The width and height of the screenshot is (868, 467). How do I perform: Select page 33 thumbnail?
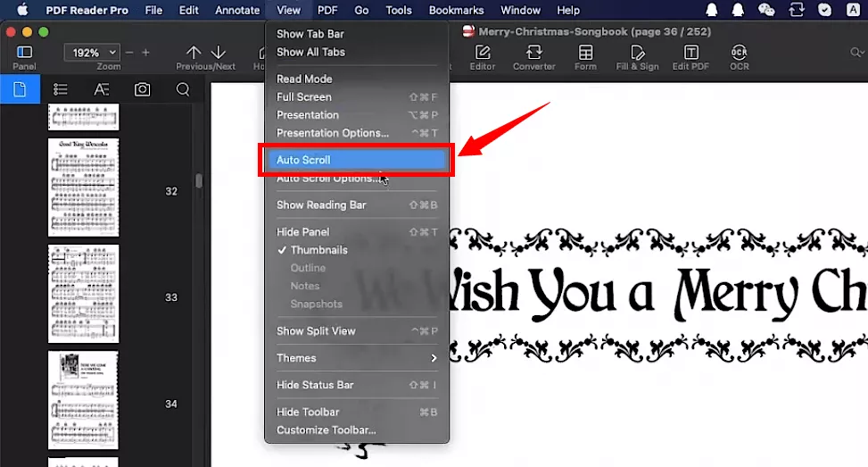[84, 294]
